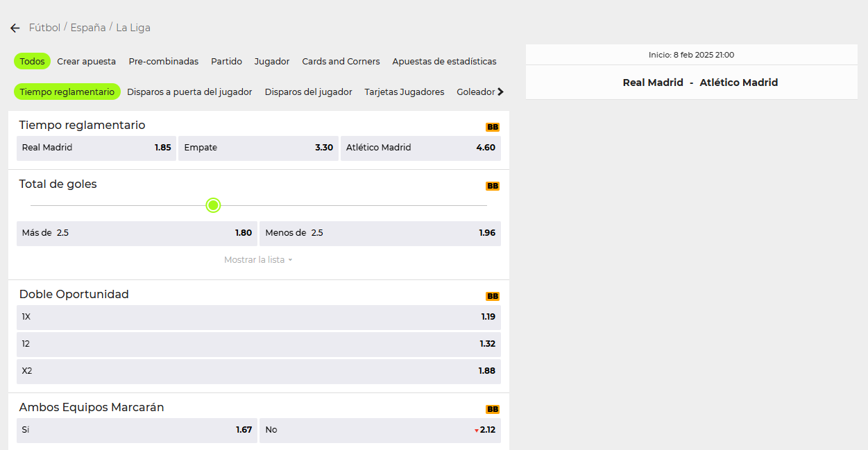Open Apuestas de estadísticas tab
This screenshot has width=868, height=450.
pyautogui.click(x=444, y=62)
